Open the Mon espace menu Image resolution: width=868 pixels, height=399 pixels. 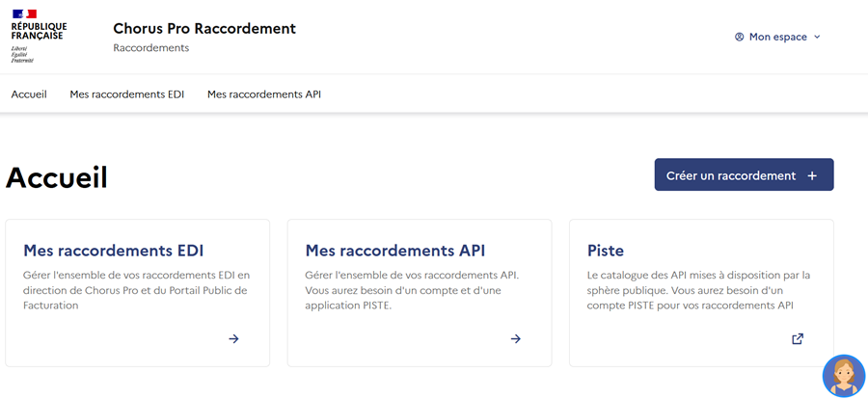777,37
